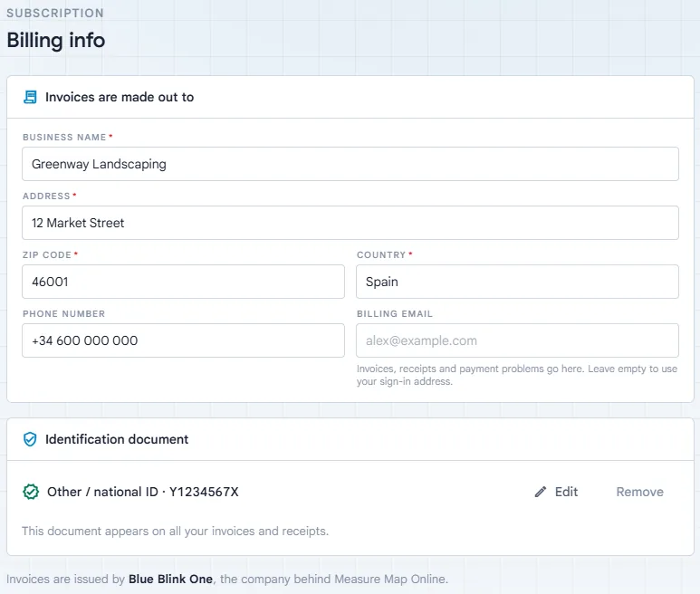Open the Country field showing Spain
This screenshot has width=700, height=594.
coord(517,282)
